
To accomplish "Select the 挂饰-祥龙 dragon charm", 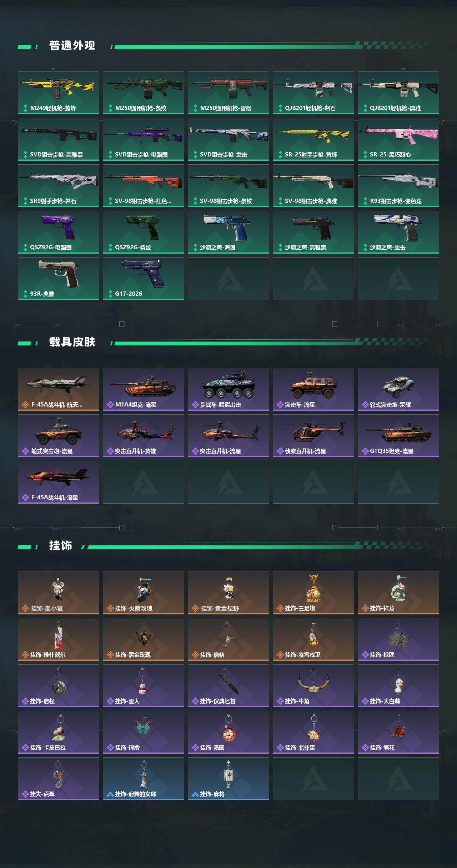I will pos(398,593).
